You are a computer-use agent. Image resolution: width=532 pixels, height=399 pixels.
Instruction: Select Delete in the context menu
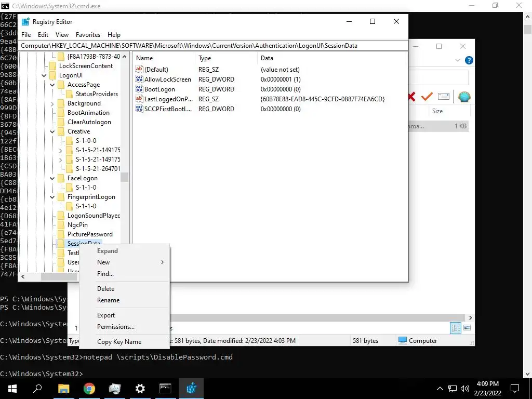point(125,289)
